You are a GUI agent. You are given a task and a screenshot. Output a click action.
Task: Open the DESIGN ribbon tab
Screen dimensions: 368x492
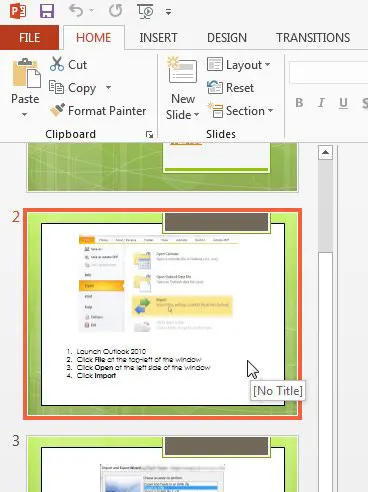pos(227,38)
